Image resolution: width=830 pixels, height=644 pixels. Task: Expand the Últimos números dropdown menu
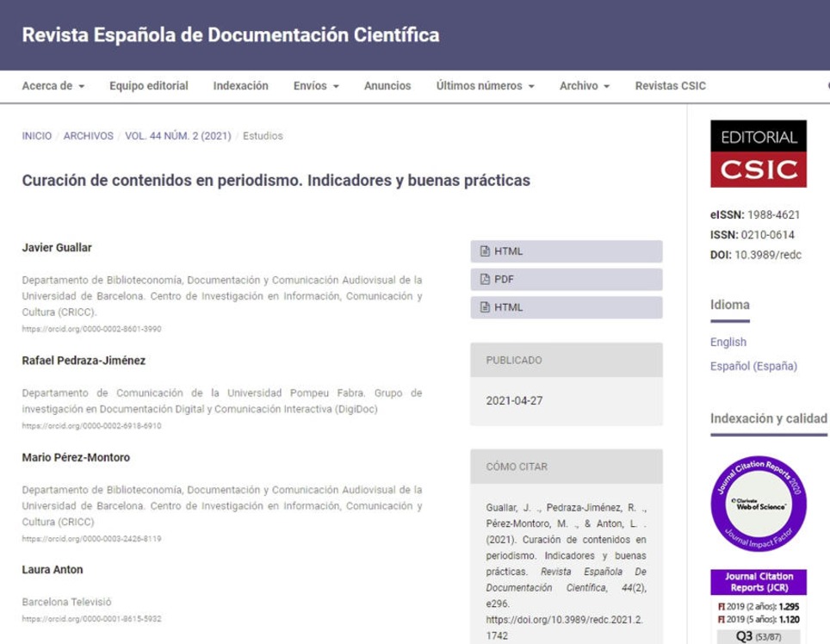485,86
